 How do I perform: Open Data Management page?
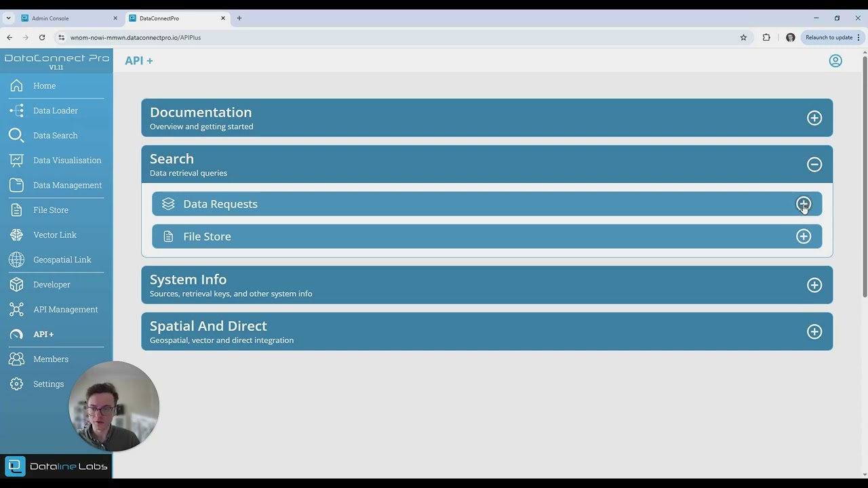pyautogui.click(x=68, y=185)
